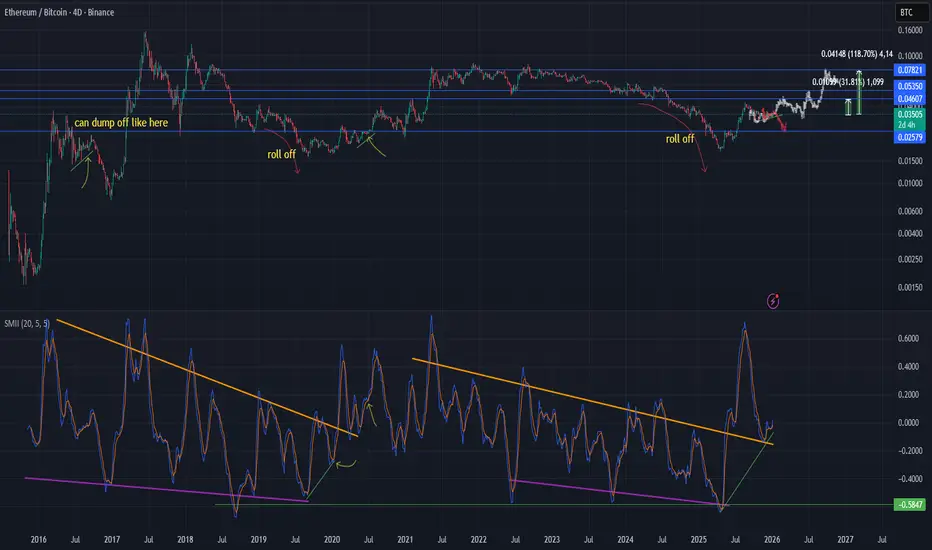Click the 2017 time axis label
The width and height of the screenshot is (932, 550).
[x=112, y=540]
